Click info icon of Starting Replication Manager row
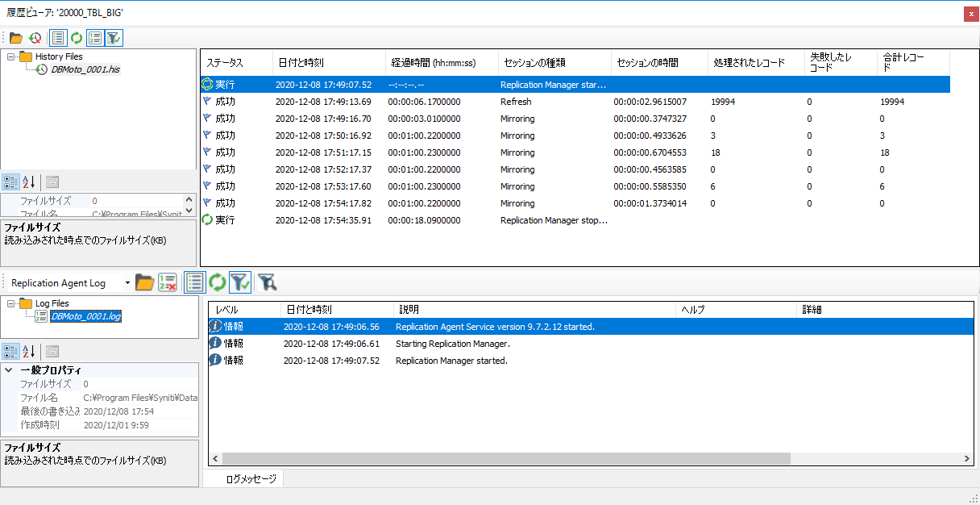This screenshot has height=505, width=980. 215,344
